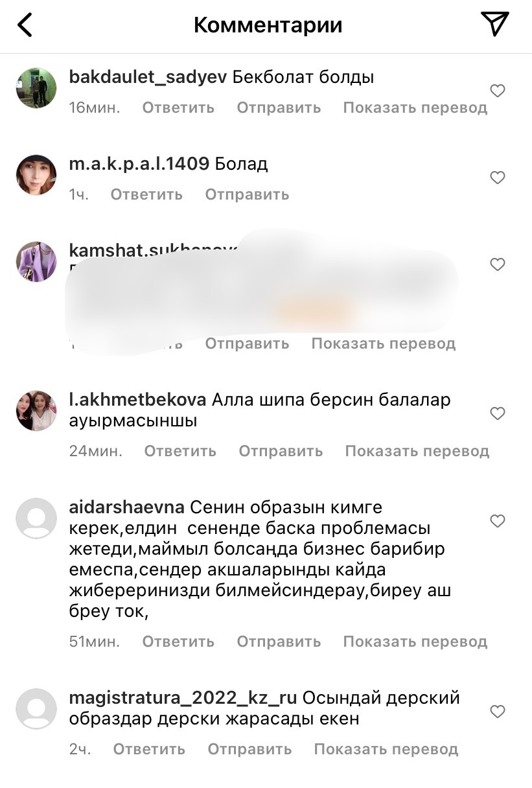This screenshot has height=788, width=532.
Task: Click "Отправить" under m.a.k.p.a.l.1409's comment
Action: point(248,194)
